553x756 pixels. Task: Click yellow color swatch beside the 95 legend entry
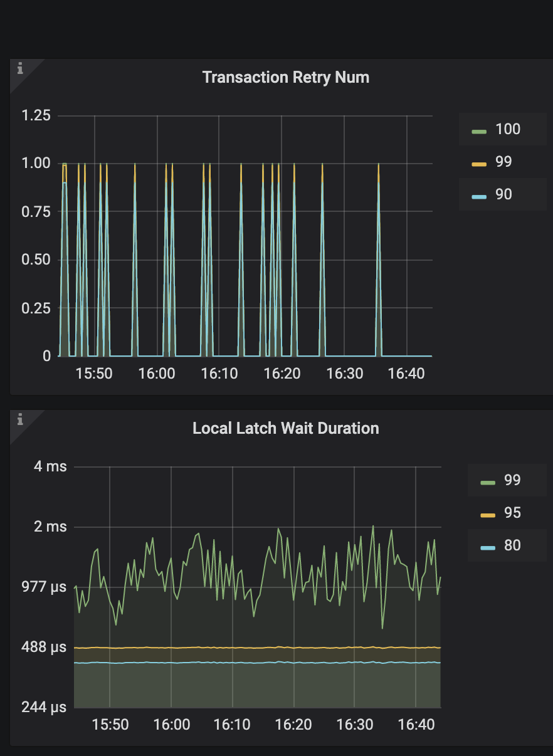tap(488, 514)
